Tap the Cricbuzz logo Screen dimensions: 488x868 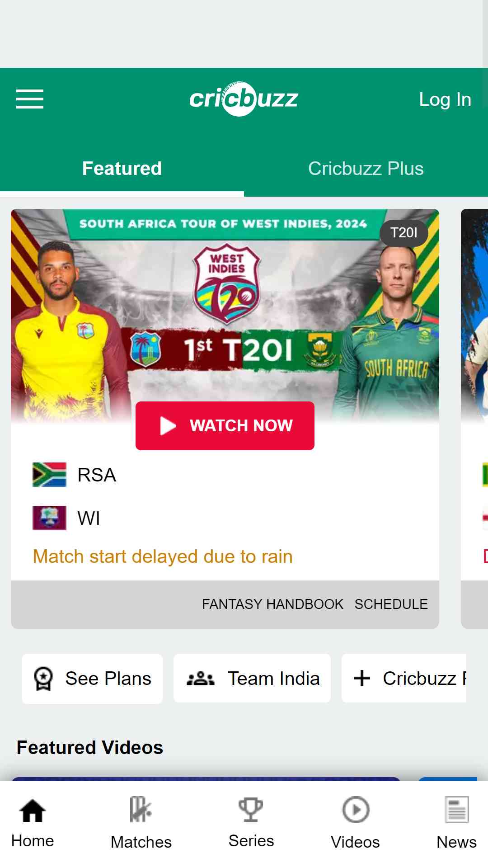point(244,99)
